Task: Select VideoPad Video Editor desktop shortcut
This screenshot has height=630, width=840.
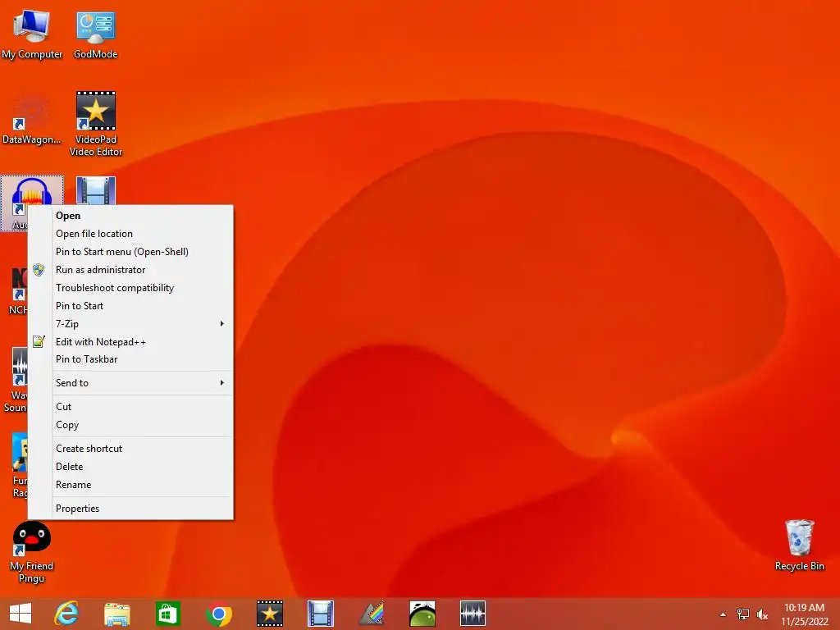Action: point(96,123)
